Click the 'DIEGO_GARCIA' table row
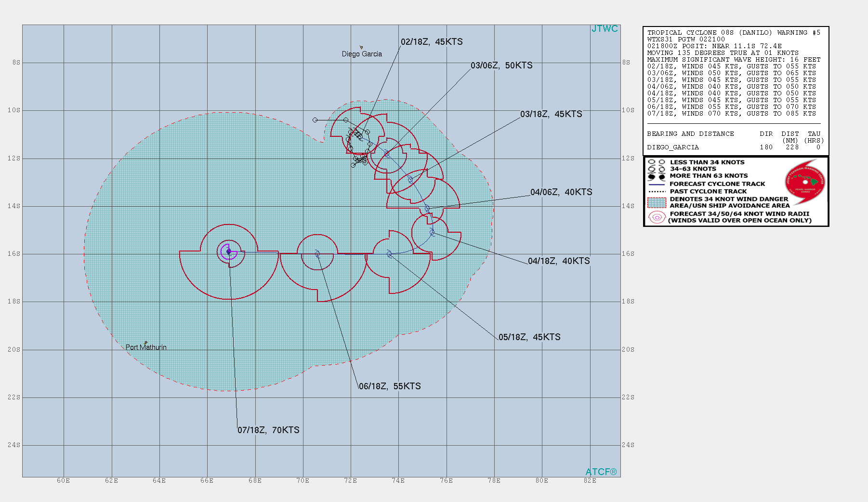The height and width of the screenshot is (502, 868). (734, 147)
